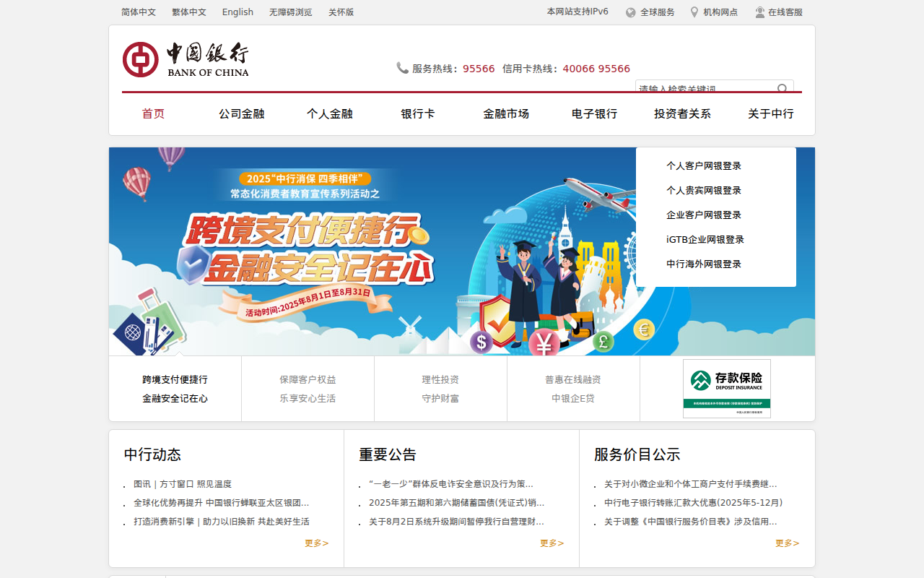
Task: Select the 保障客户权益 banner slide tab
Action: pos(308,389)
